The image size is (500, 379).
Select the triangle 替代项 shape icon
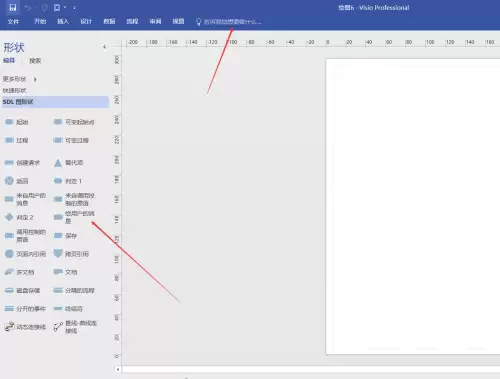tap(58, 163)
